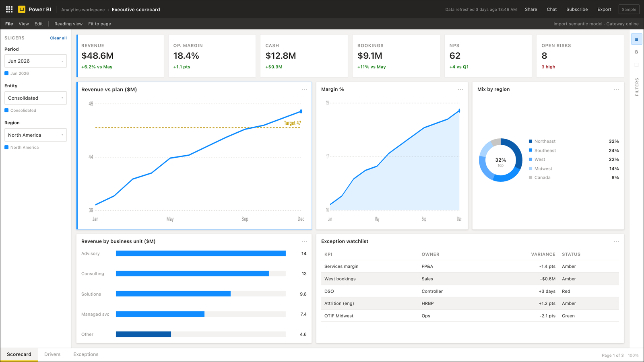This screenshot has height=362, width=644.
Task: Select the NPS KPI card
Action: pos(488,56)
